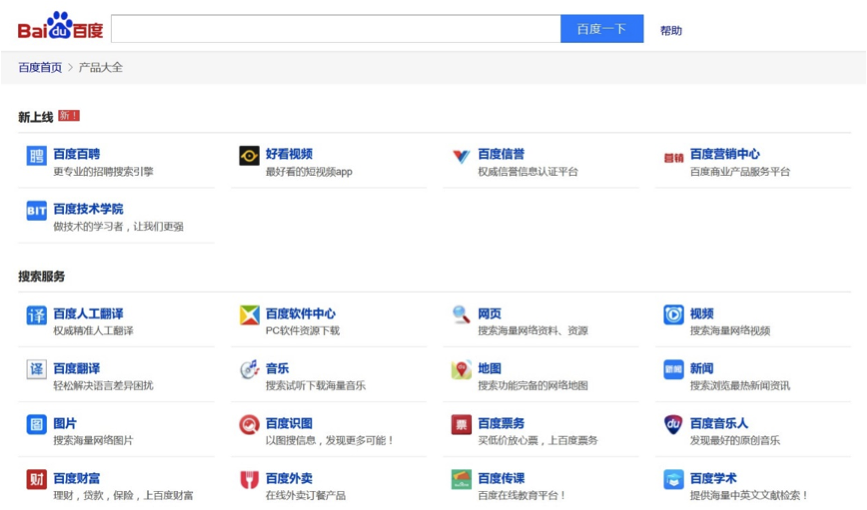867x510 pixels.
Task: Open the 图片 link
Action: pos(65,423)
